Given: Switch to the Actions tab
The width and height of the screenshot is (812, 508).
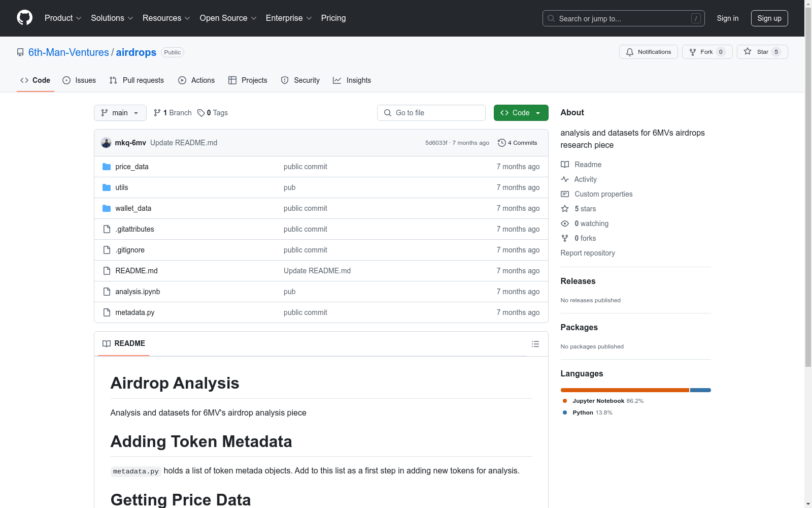Looking at the screenshot, I should click(x=196, y=80).
